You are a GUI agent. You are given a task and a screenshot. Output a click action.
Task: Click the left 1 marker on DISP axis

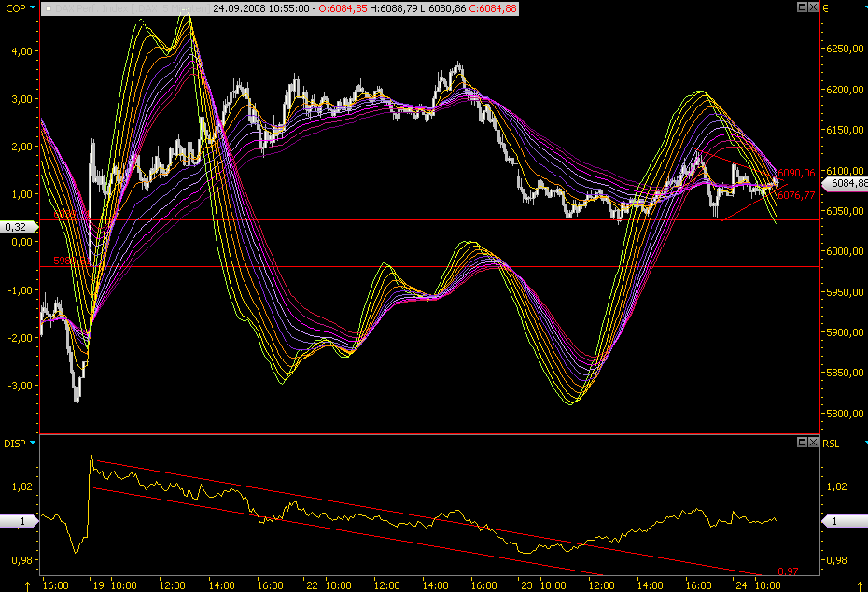[19, 521]
